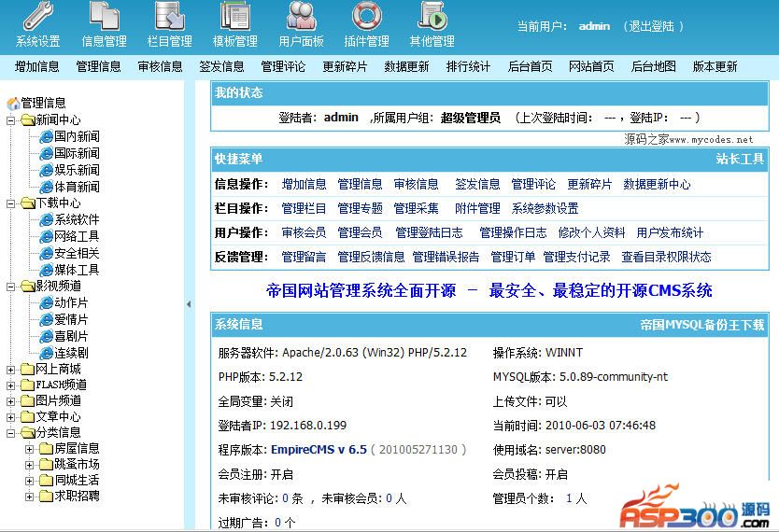Screen dimensions: 779x532
Task: Open 插件管理 lifebuoy icon
Action: pyautogui.click(x=367, y=17)
